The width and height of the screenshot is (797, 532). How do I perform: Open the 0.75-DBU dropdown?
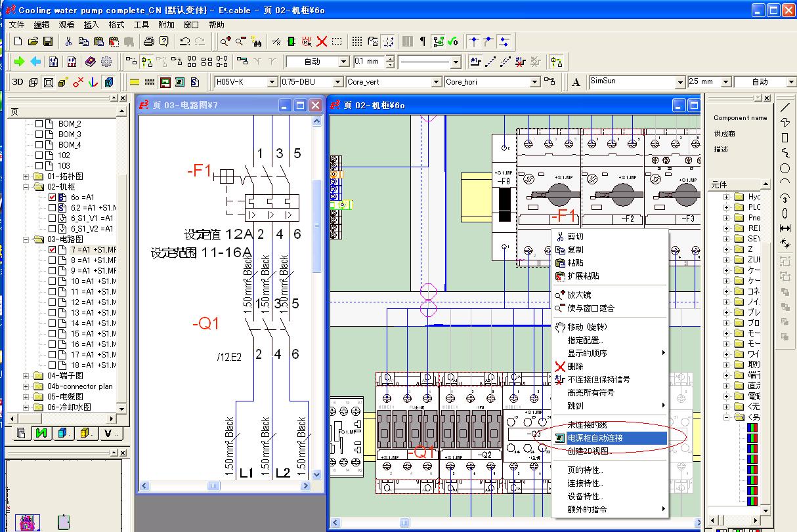pyautogui.click(x=337, y=82)
